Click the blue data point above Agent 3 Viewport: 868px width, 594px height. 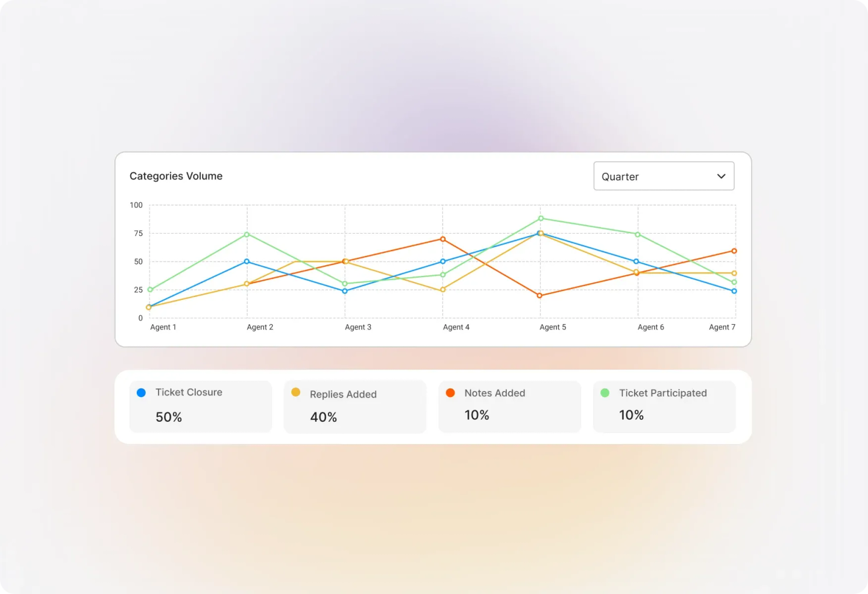coord(345,291)
